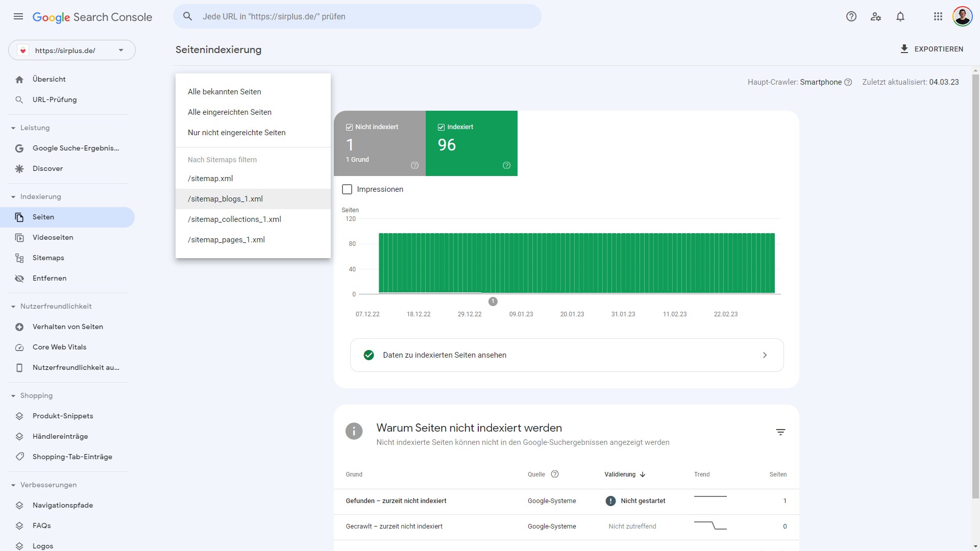Viewport: 980px width, 551px height.
Task: Open the help question mark icon
Action: [x=851, y=16]
